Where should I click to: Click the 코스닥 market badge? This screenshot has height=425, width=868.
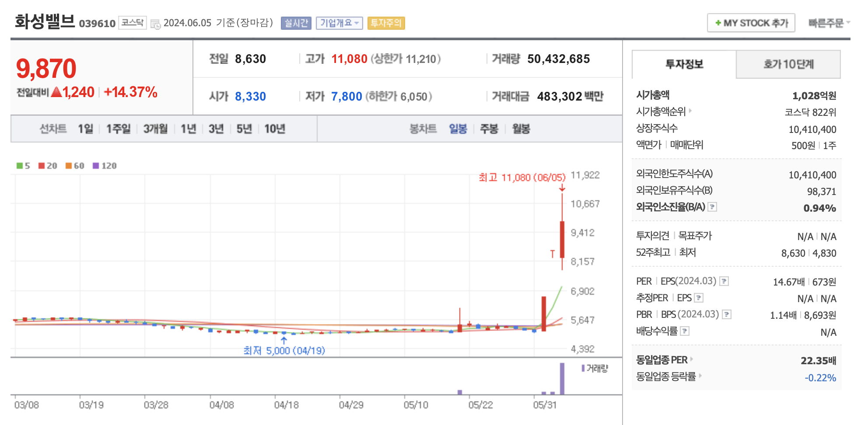pos(133,22)
